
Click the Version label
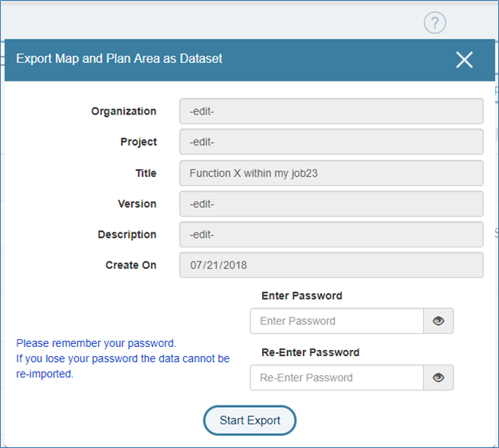pos(137,203)
